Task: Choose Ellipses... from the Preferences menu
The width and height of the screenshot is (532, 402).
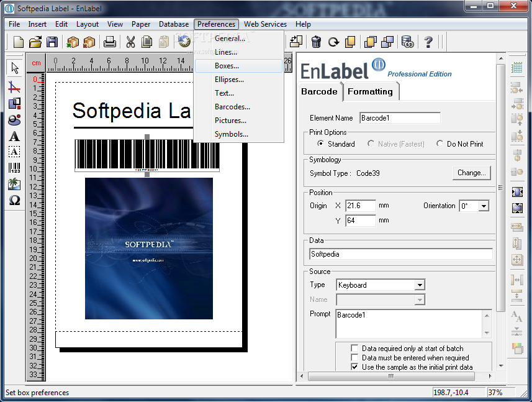Action: 238,80
